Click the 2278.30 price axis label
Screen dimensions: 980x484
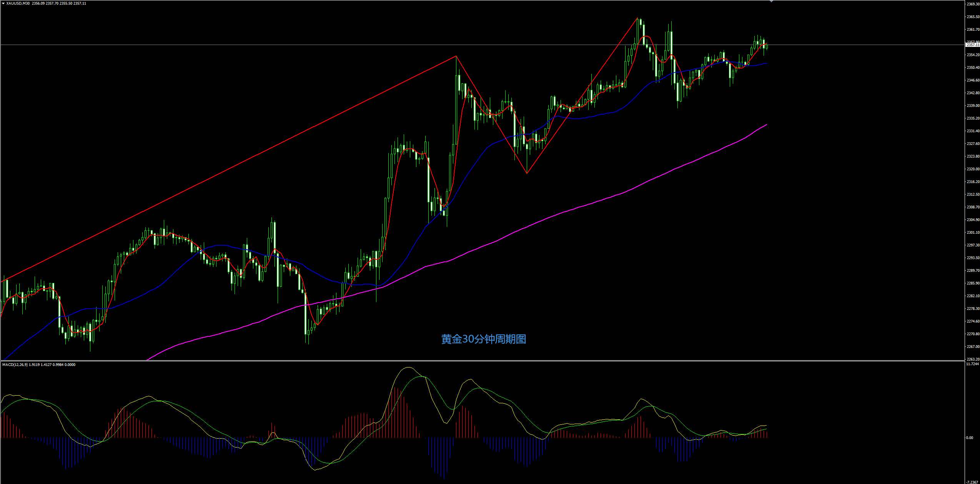(x=973, y=309)
